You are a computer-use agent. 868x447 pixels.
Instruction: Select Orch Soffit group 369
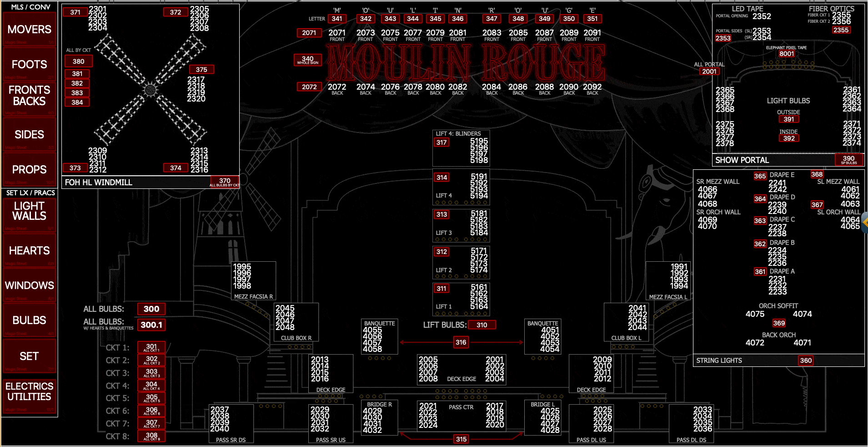pyautogui.click(x=779, y=323)
